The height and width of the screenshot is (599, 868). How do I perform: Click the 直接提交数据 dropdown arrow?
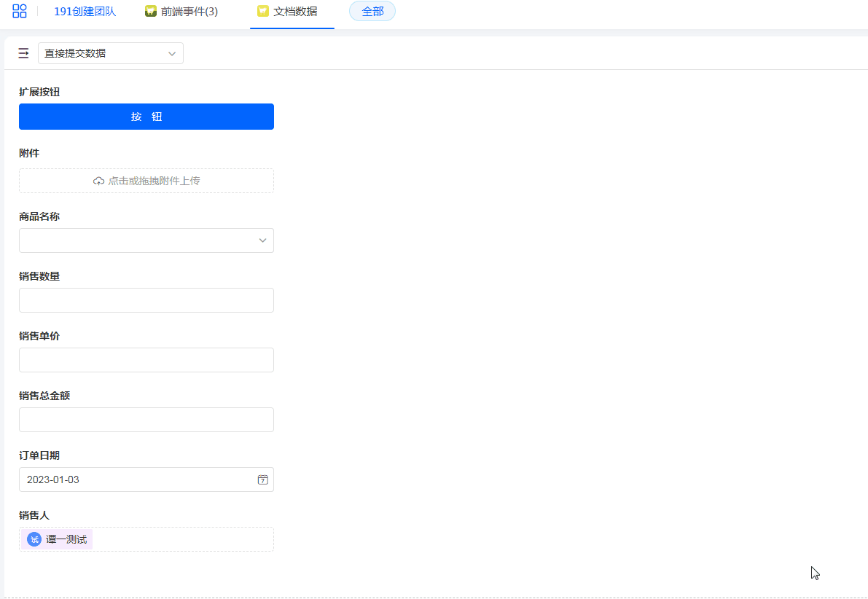pos(172,53)
